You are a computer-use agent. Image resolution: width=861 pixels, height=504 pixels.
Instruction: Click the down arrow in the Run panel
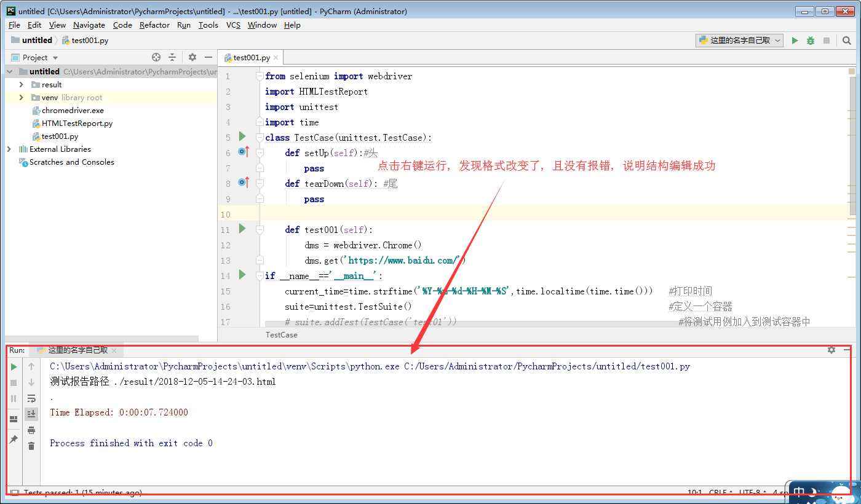[x=31, y=382]
